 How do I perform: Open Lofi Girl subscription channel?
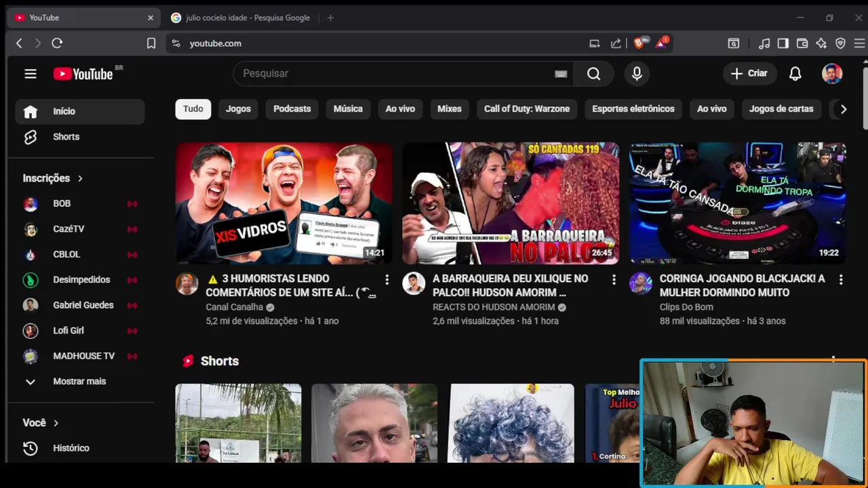click(80, 331)
